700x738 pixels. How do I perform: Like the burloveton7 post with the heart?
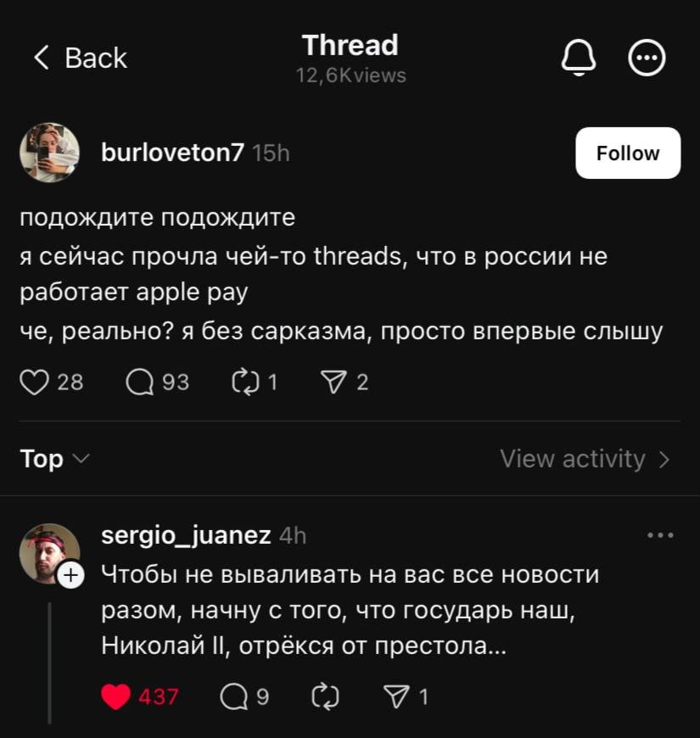[35, 383]
